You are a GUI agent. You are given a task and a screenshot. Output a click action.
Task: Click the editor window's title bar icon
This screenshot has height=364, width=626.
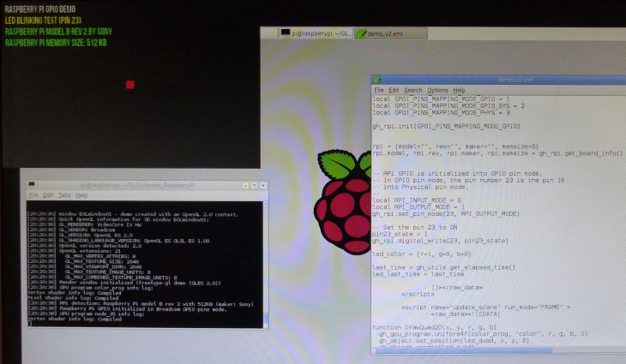pos(376,80)
